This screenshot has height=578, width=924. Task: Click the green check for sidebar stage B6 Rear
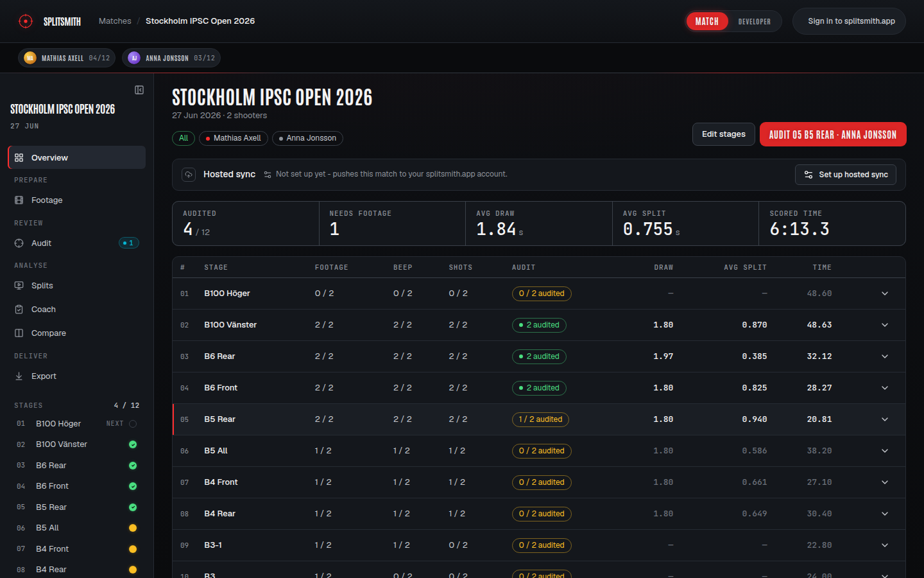133,466
